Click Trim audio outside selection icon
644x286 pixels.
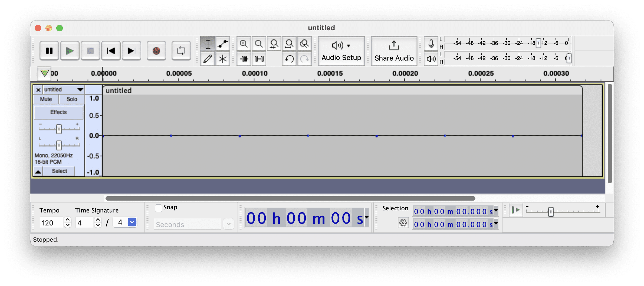click(x=244, y=59)
